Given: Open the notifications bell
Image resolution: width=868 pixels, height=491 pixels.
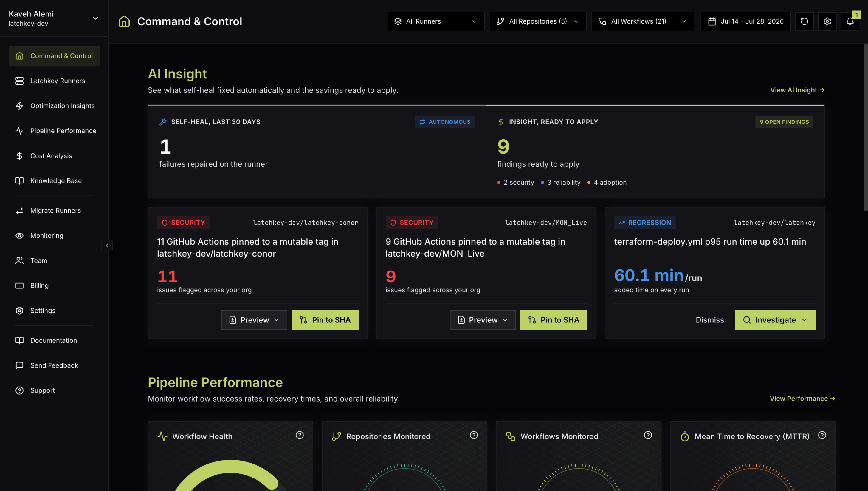Looking at the screenshot, I should 850,21.
